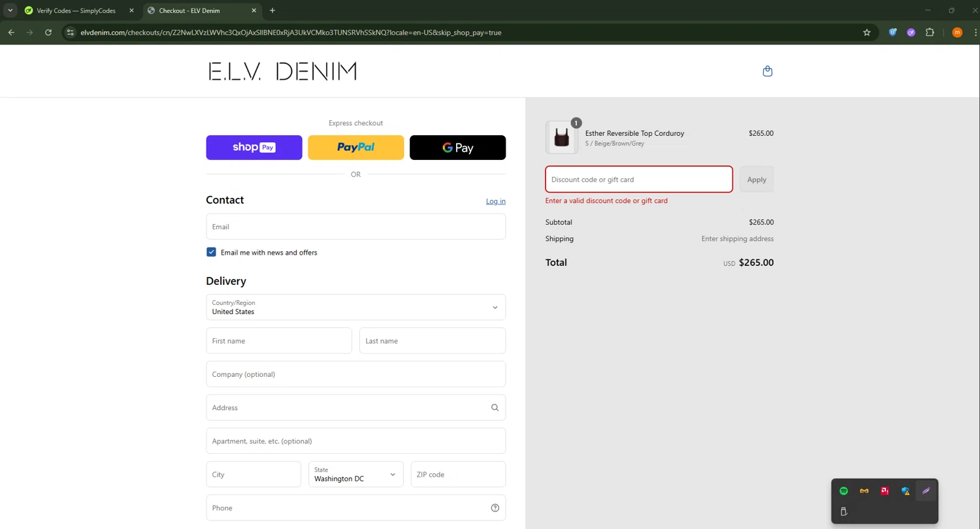Pay with Shop Pay button
This screenshot has height=529, width=980.
tap(254, 148)
